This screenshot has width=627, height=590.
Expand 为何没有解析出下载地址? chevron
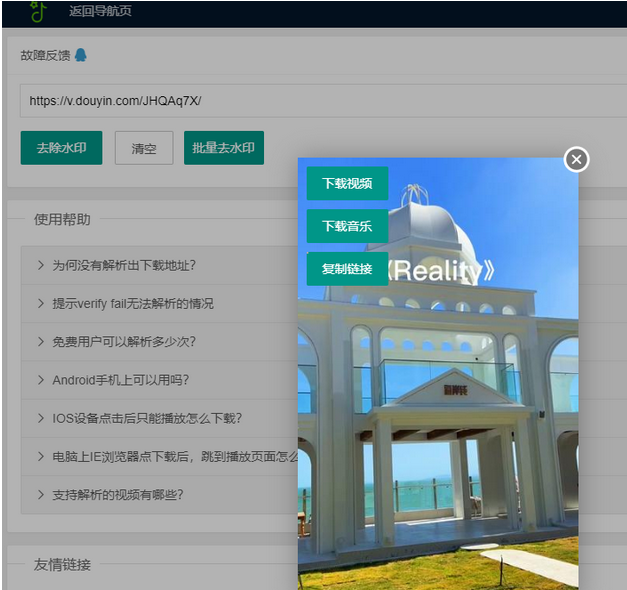(40, 265)
